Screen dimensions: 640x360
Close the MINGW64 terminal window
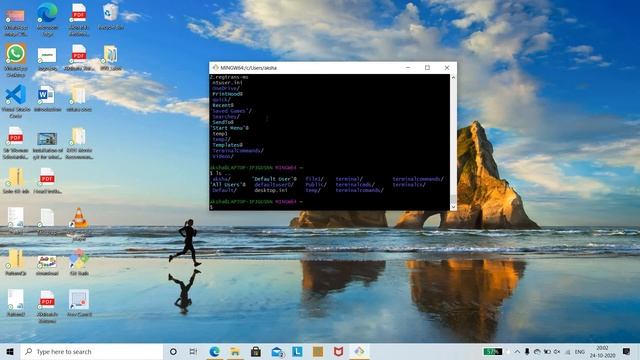coord(447,68)
